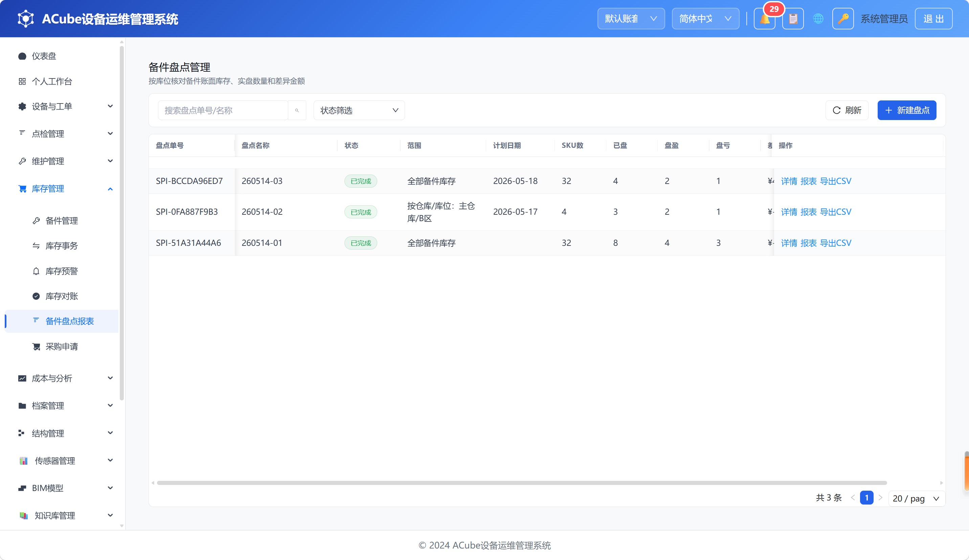Screen dimensions: 969x560
Task: Click the key icon in the header
Action: pos(843,19)
